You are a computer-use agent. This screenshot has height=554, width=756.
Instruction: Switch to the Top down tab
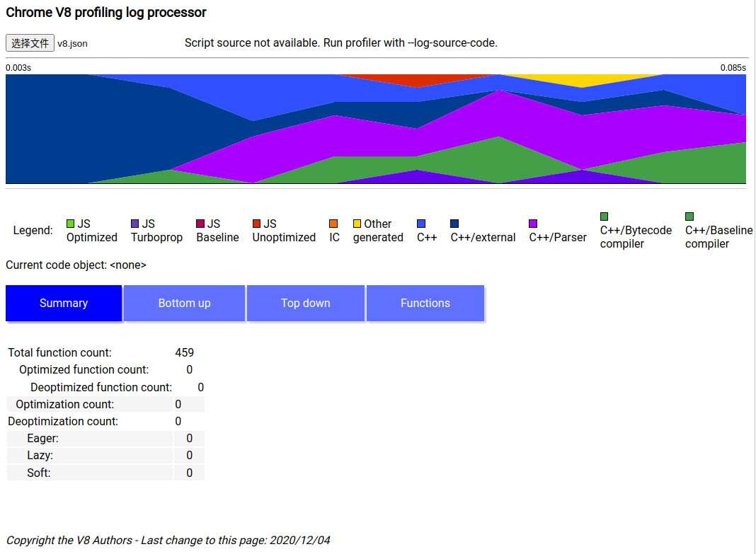pyautogui.click(x=306, y=303)
